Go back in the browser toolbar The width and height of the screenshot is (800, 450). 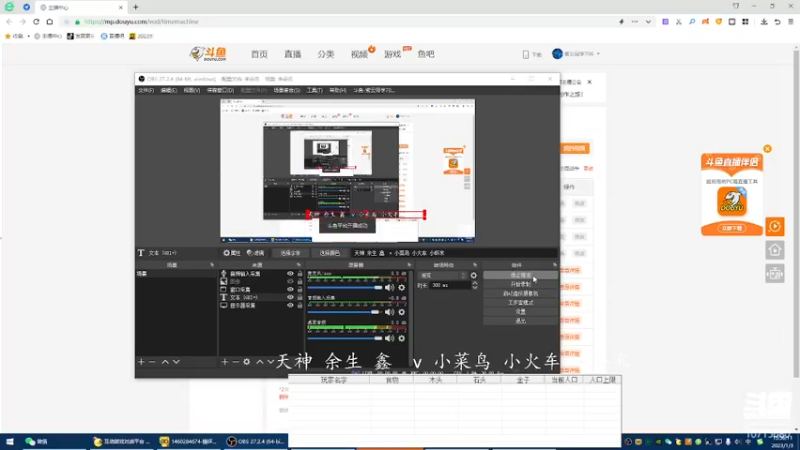click(x=9, y=22)
